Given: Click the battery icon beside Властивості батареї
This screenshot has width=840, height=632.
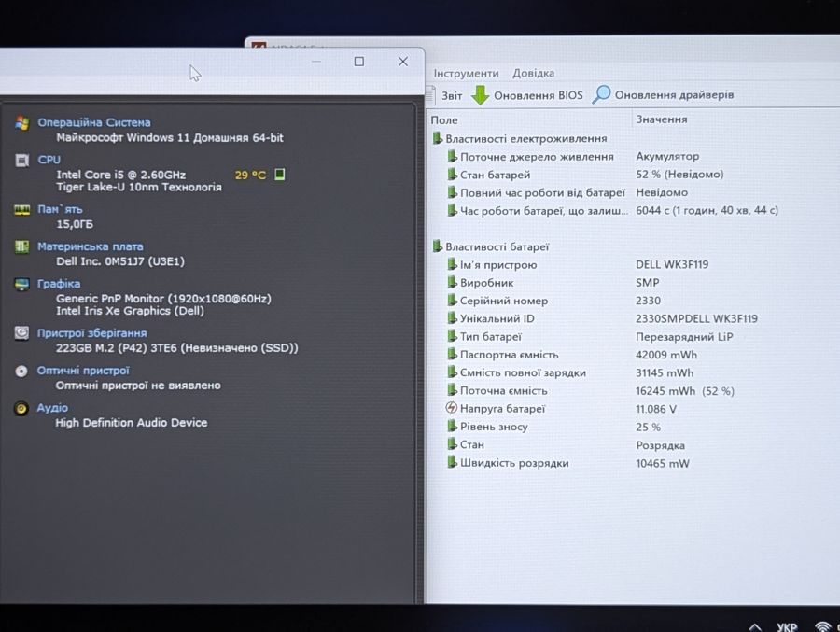Looking at the screenshot, I should pos(437,246).
